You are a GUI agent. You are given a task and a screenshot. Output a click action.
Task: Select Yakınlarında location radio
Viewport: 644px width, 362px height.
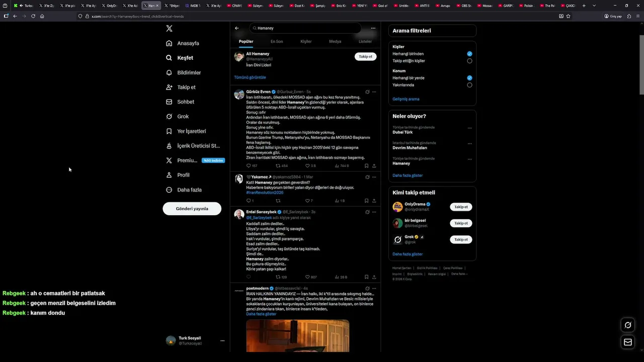469,85
